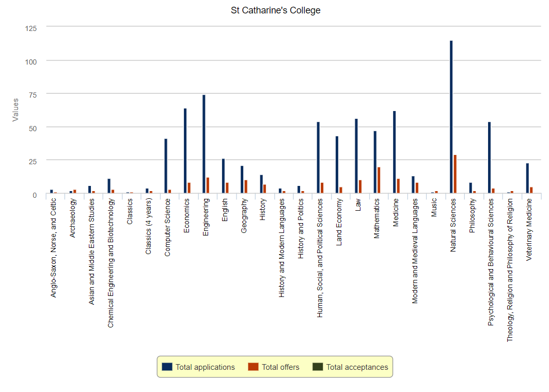Toggle the Total applications legend label
Screen dimensions: 549x392
tap(205, 367)
